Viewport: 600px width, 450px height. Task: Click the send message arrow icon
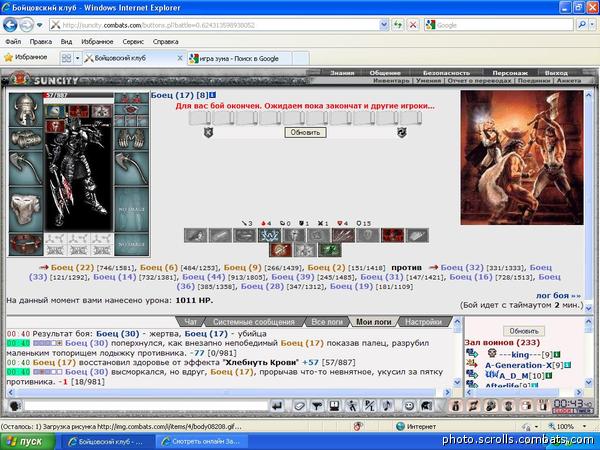tap(277, 406)
